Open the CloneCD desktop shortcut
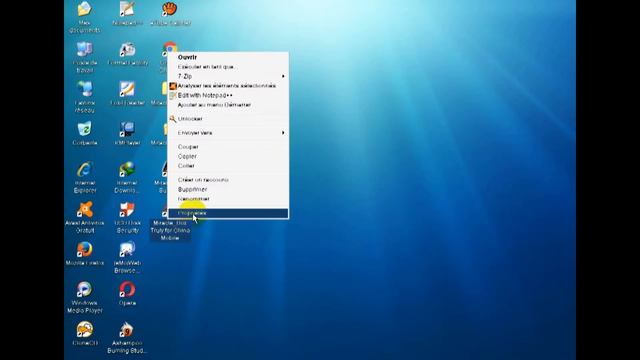 [x=84, y=329]
